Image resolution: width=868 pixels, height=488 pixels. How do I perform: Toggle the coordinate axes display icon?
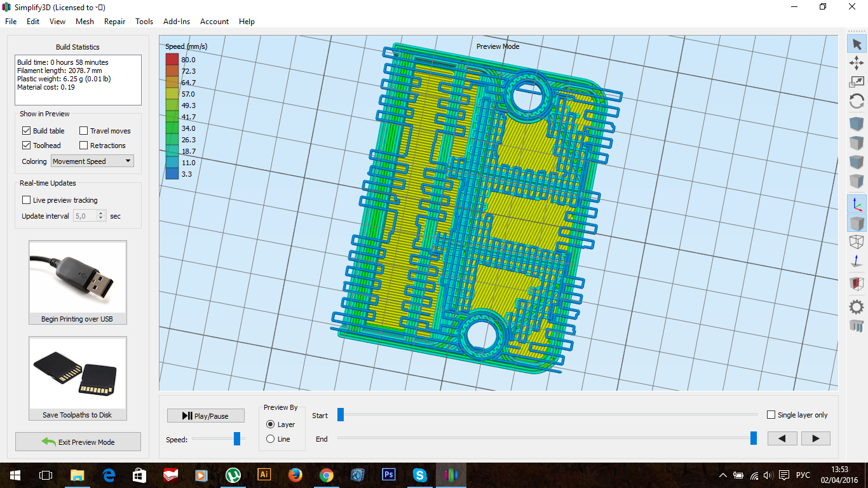857,203
